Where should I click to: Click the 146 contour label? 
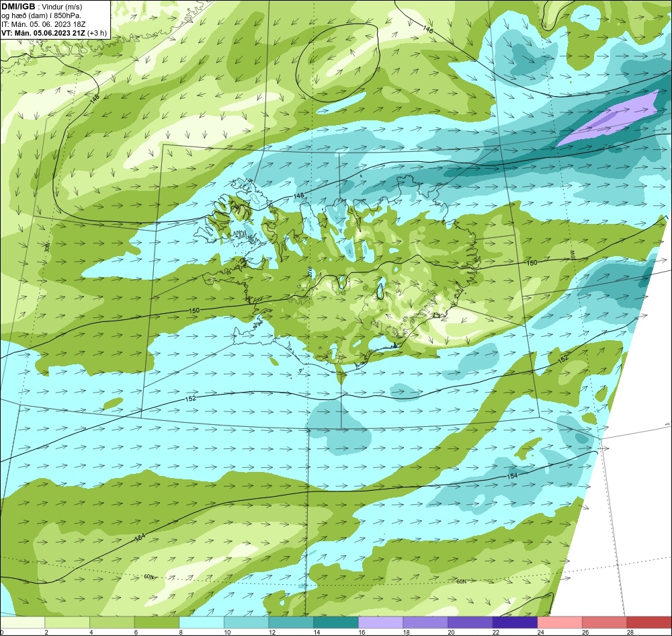point(427,30)
